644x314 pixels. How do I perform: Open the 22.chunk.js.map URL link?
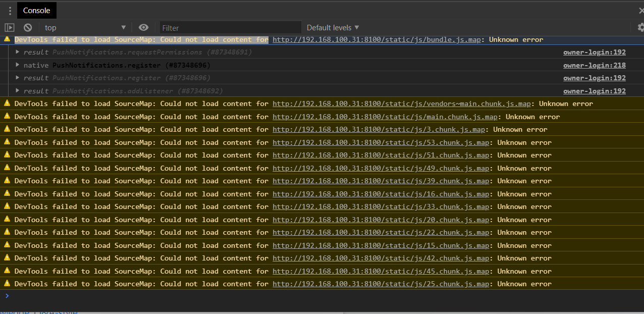381,232
